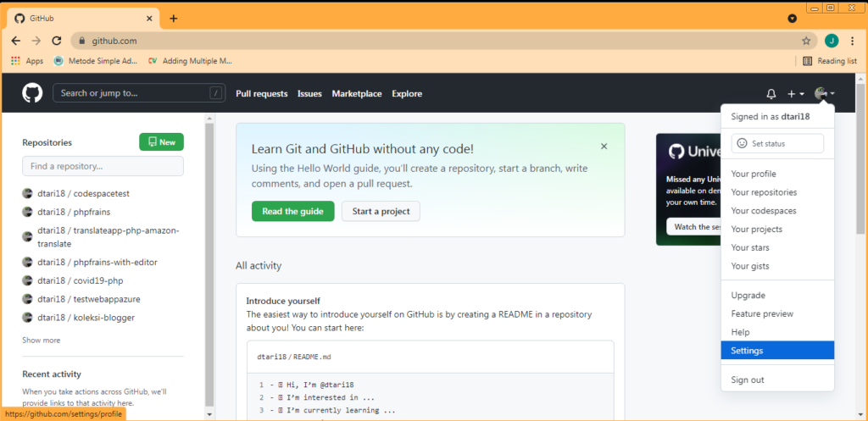Reload the page with refresh icon

[56, 41]
